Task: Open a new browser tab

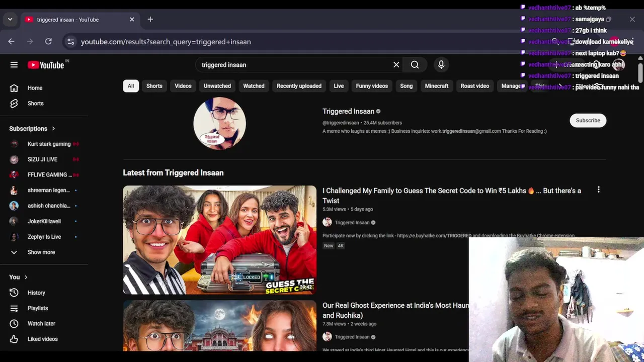Action: [x=150, y=20]
